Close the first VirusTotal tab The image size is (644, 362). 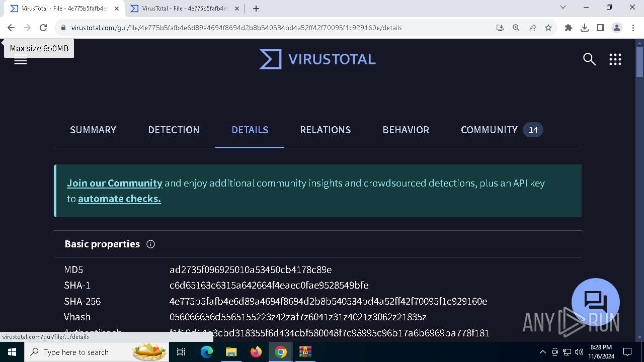coord(117,9)
